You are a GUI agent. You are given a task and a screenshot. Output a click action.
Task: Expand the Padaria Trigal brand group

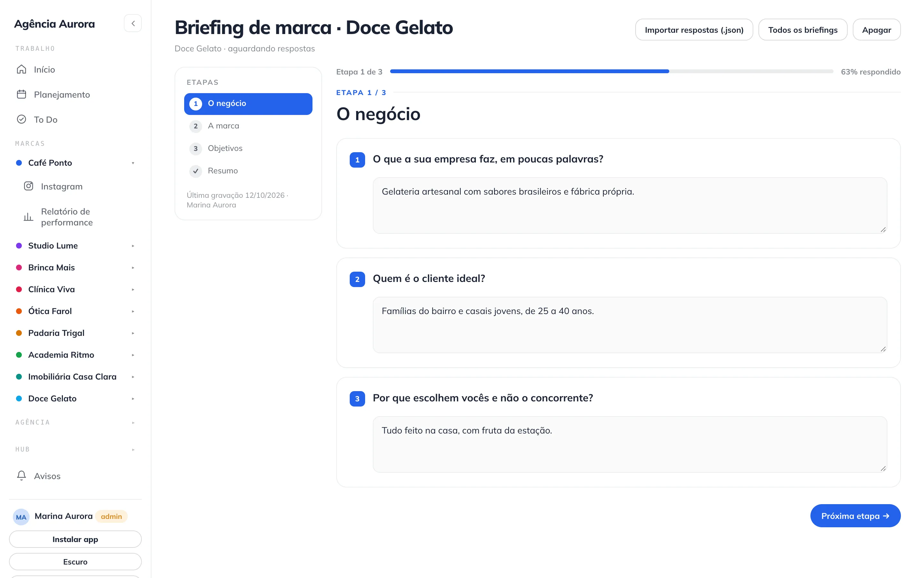[133, 333]
